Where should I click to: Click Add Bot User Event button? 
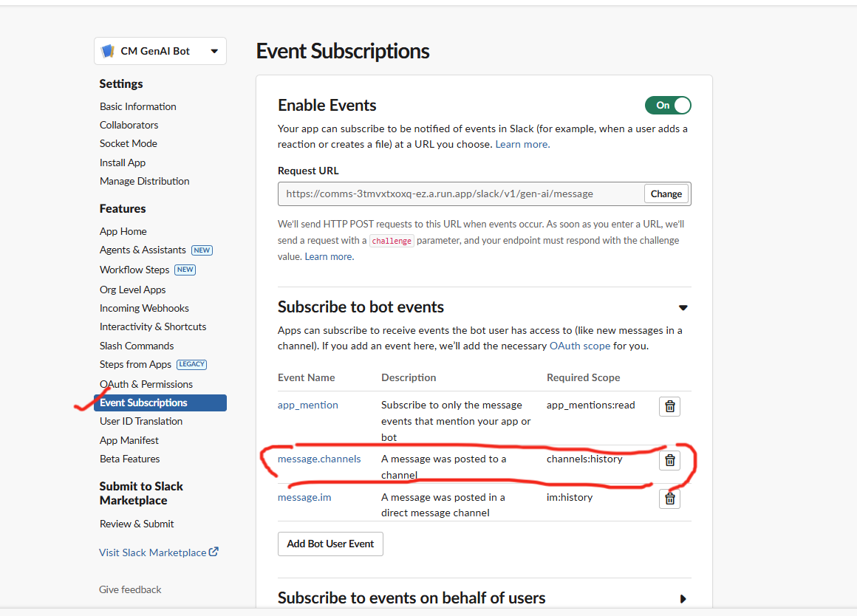(x=330, y=544)
